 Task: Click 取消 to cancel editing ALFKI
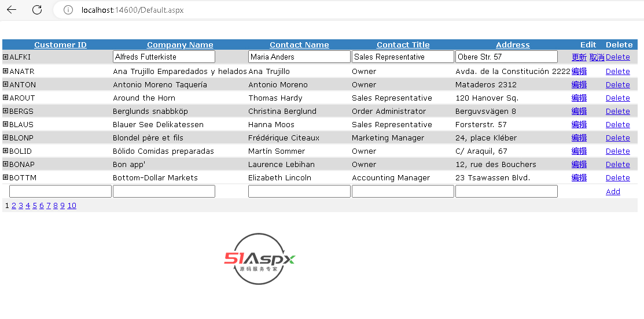597,57
